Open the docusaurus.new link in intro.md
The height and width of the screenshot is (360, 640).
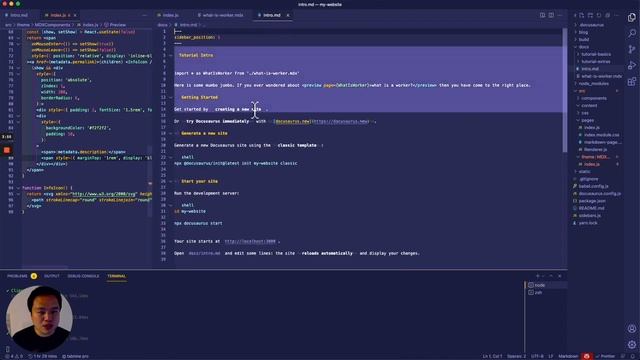tap(322, 121)
